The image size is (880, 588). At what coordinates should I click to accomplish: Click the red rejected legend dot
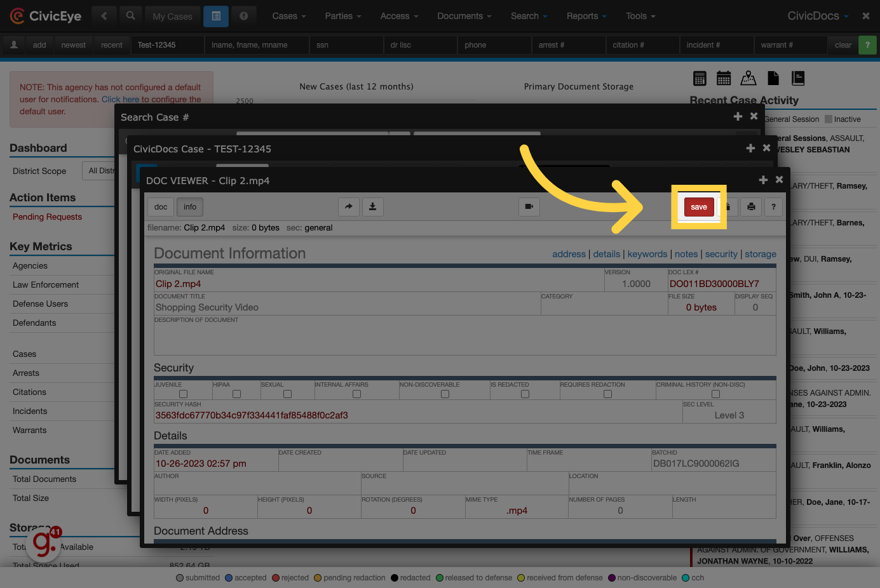[276, 578]
